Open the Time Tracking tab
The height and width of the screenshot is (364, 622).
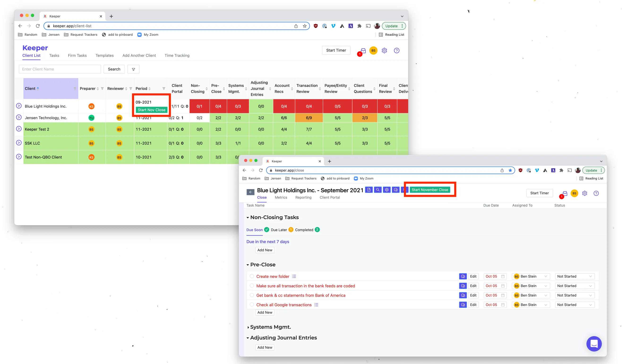pos(177,55)
